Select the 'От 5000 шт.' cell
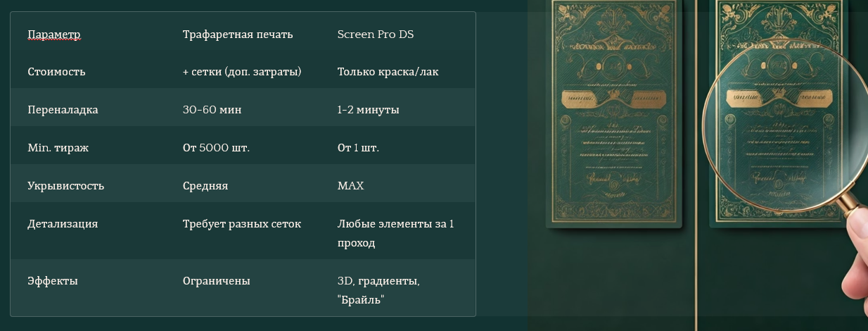868x331 pixels. (x=216, y=148)
